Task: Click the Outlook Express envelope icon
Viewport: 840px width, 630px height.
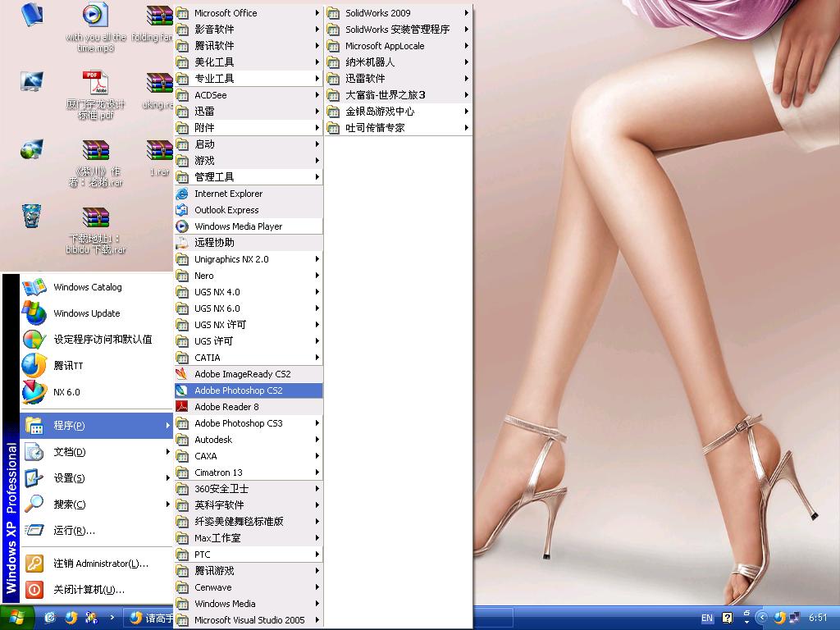Action: point(182,210)
